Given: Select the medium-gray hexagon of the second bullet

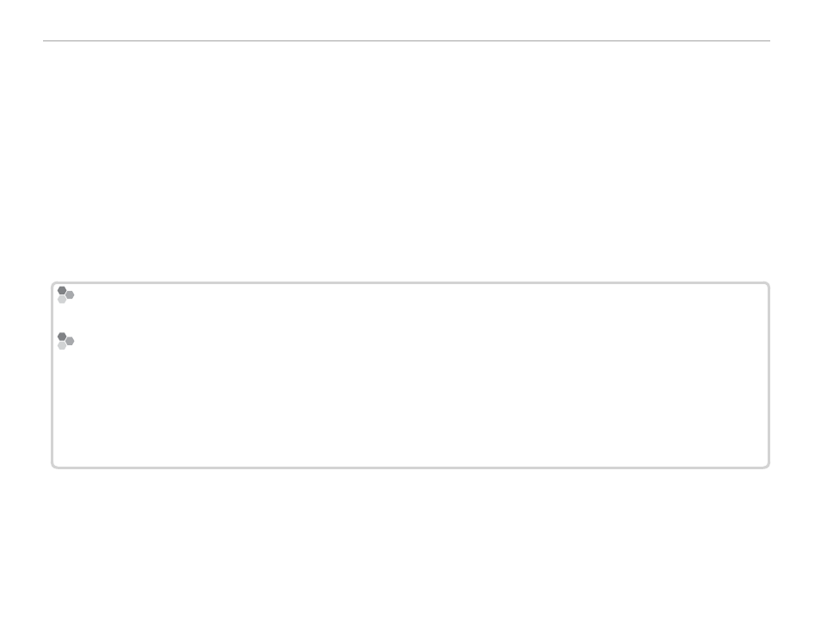Looking at the screenshot, I should click(70, 341).
